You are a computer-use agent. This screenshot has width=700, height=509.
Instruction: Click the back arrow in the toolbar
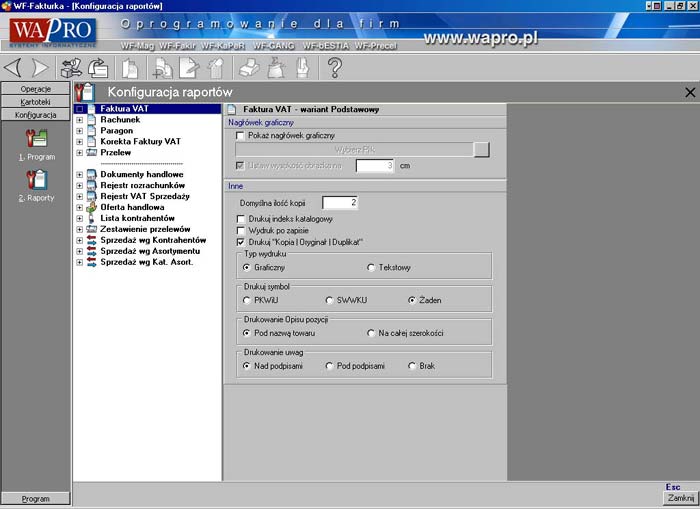point(13,68)
